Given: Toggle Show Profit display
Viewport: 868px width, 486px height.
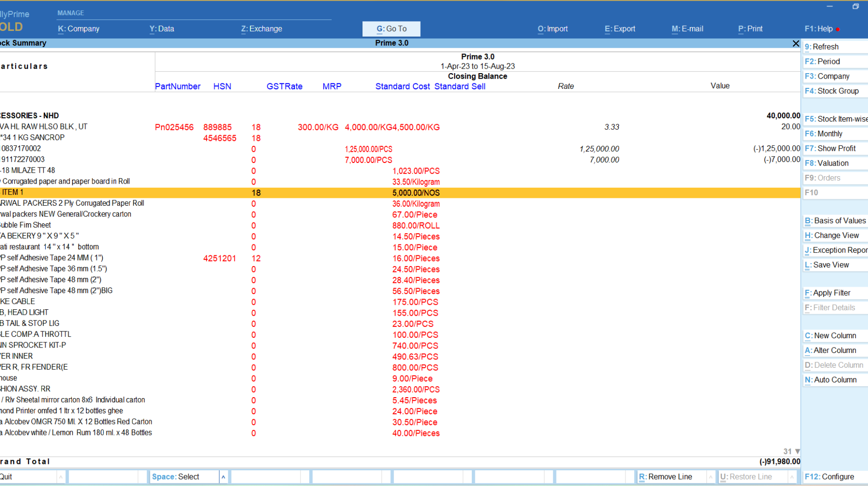Looking at the screenshot, I should [x=831, y=148].
